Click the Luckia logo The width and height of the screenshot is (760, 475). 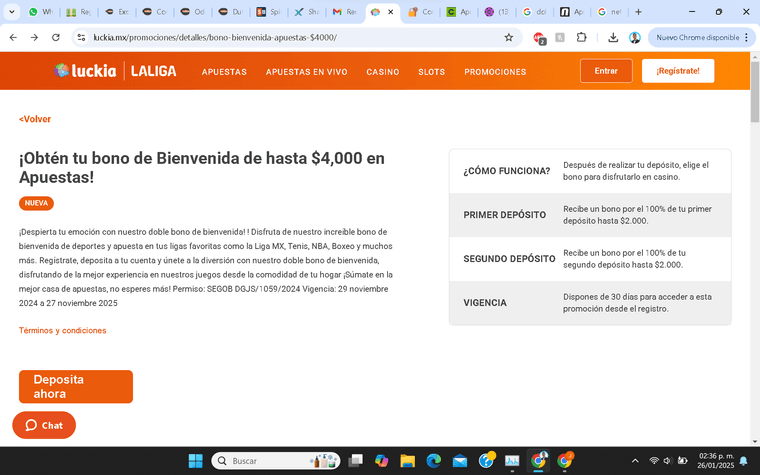coord(85,71)
